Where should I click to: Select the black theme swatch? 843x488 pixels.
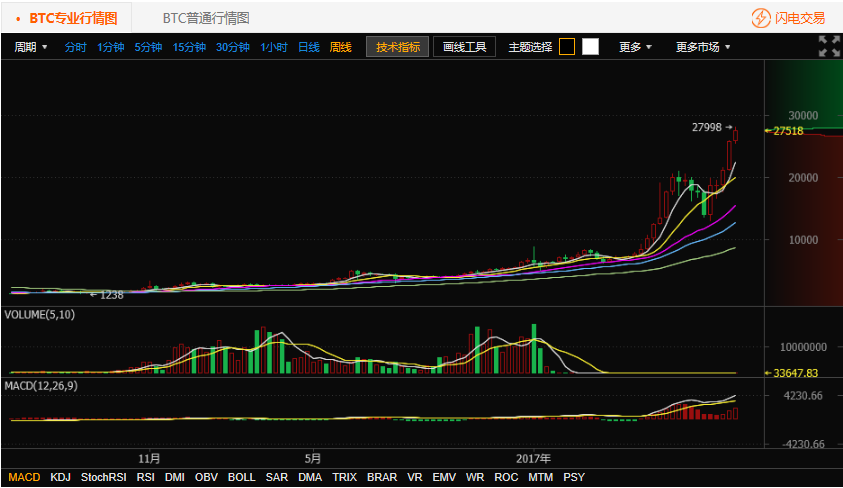567,47
